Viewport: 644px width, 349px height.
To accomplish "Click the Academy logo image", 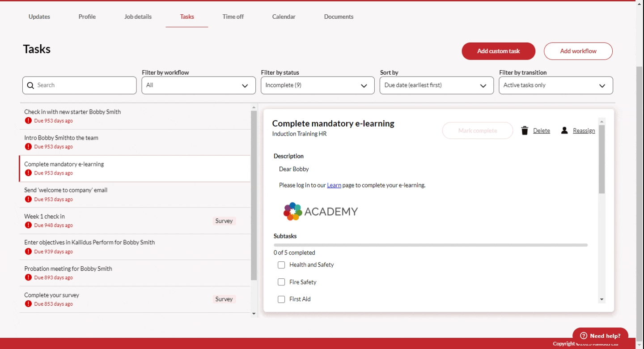I will 321,212.
